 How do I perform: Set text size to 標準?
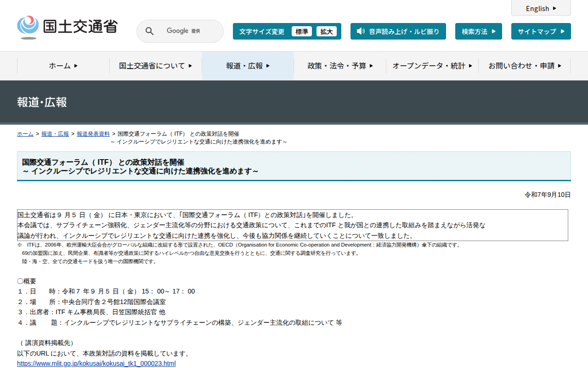(302, 31)
